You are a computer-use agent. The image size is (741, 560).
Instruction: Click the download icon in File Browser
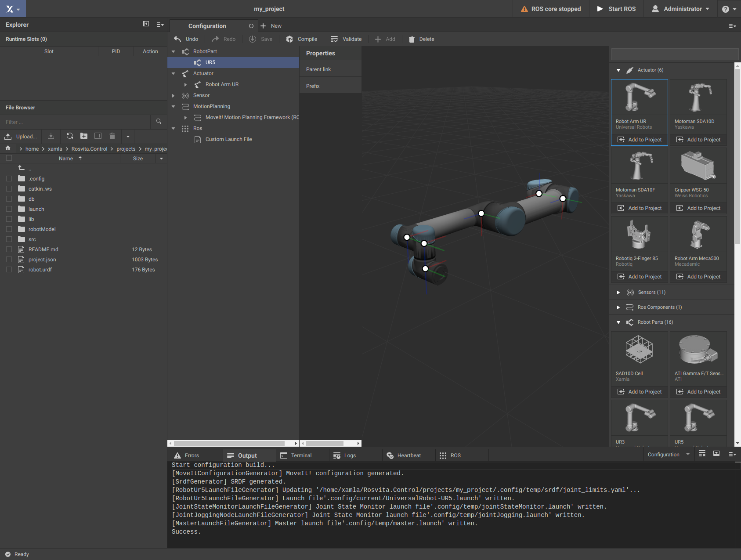(x=51, y=136)
